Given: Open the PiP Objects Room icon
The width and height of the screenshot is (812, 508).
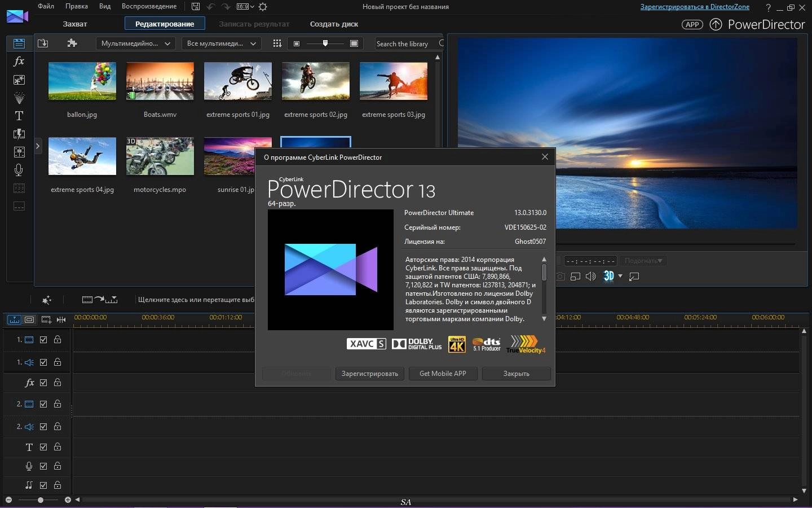Looking at the screenshot, I should point(19,80).
